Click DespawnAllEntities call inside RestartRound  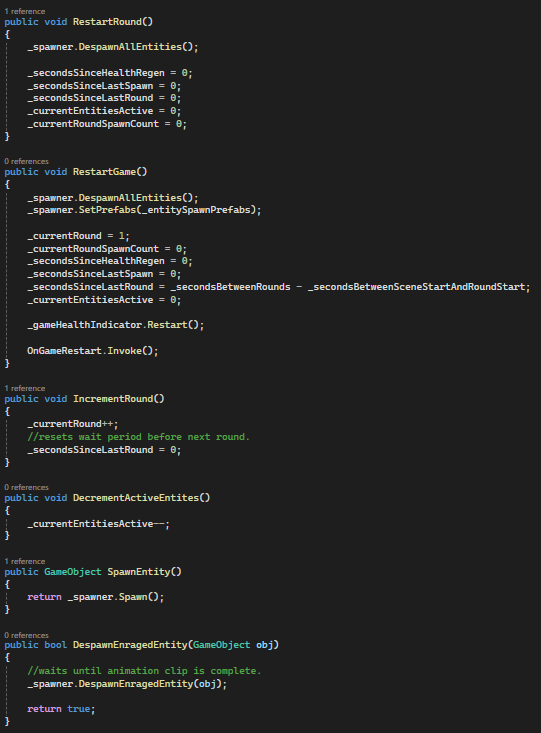[x=130, y=47]
